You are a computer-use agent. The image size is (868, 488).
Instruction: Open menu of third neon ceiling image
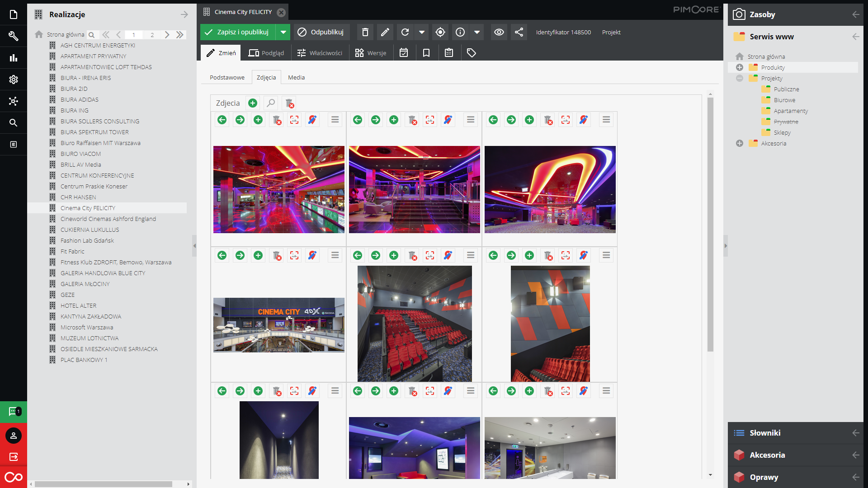(x=606, y=120)
